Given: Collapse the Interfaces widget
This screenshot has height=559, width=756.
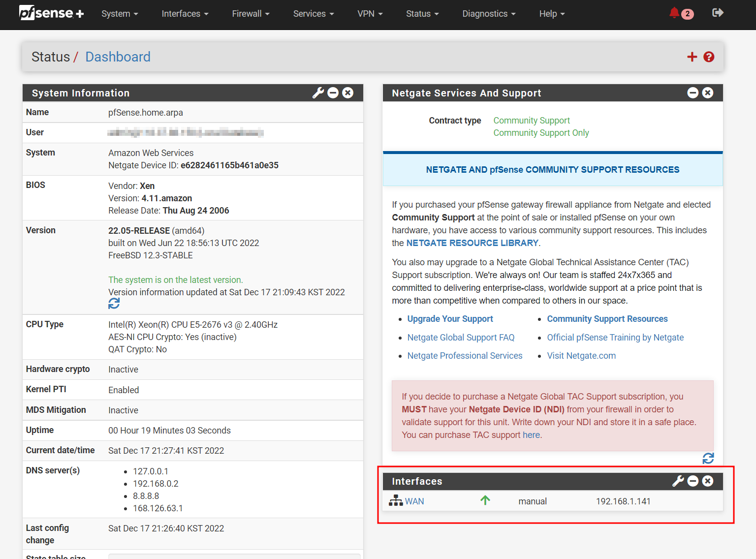Looking at the screenshot, I should coord(693,481).
